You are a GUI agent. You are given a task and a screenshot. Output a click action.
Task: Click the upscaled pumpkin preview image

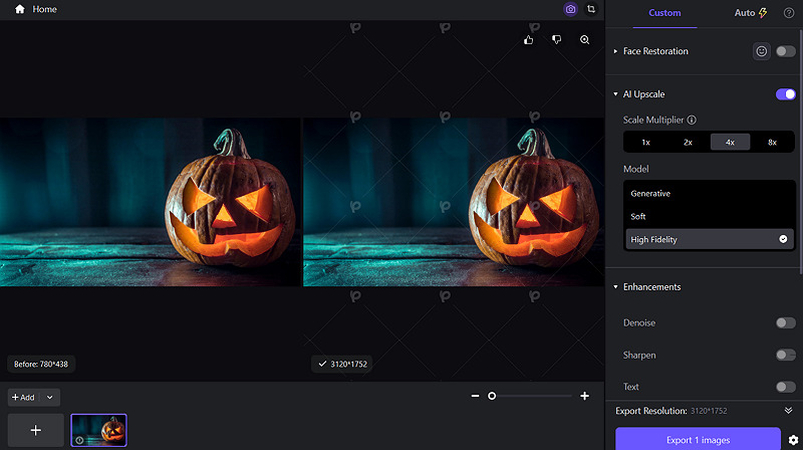pyautogui.click(x=454, y=202)
